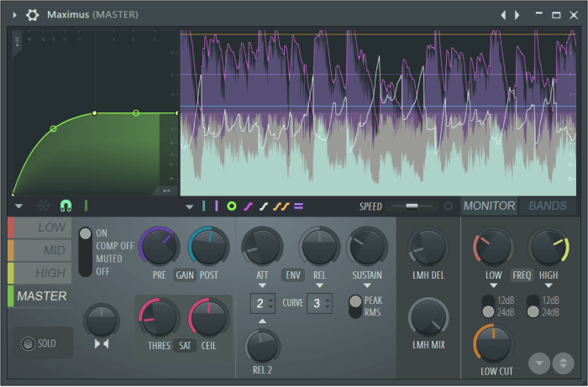This screenshot has height=387, width=588.
Task: Click the release curve stepper showing 3
Action: [319, 303]
